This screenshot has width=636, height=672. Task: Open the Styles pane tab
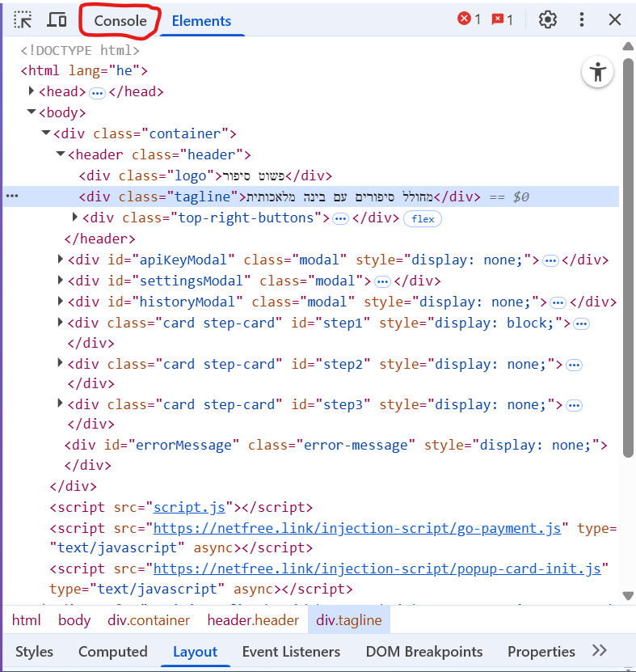pos(34,652)
